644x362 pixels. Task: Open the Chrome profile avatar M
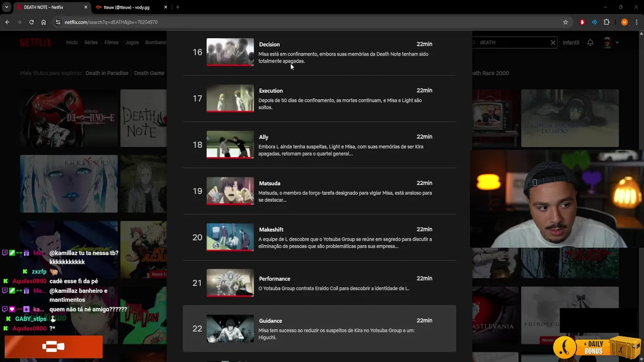(x=624, y=22)
